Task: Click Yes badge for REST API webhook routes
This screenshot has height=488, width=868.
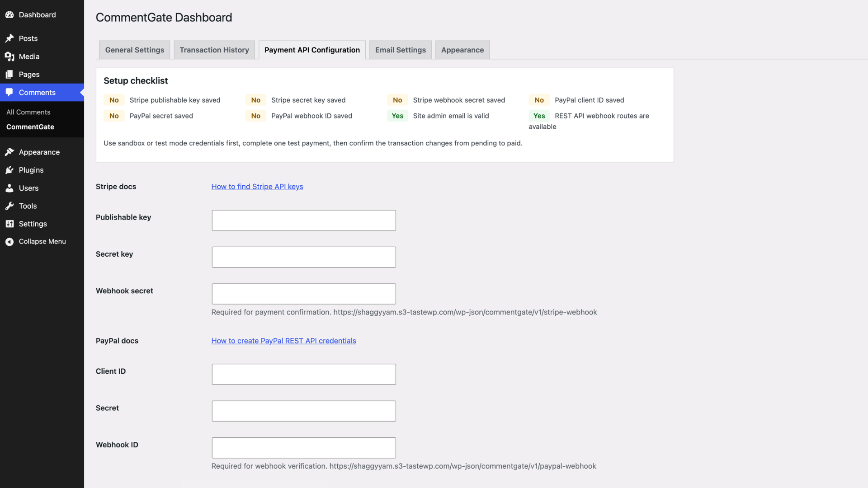Action: point(539,116)
